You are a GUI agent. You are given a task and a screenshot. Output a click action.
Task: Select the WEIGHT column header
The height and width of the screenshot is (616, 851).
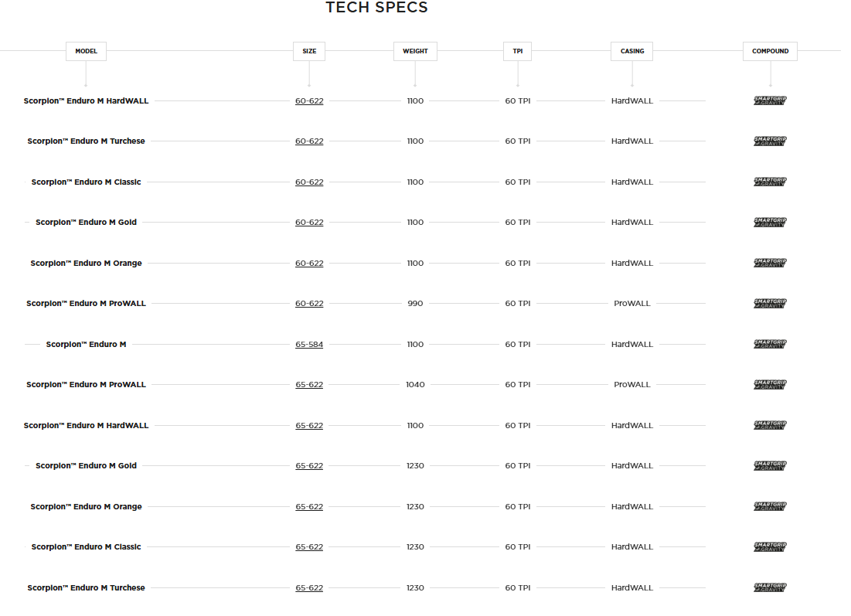[415, 51]
